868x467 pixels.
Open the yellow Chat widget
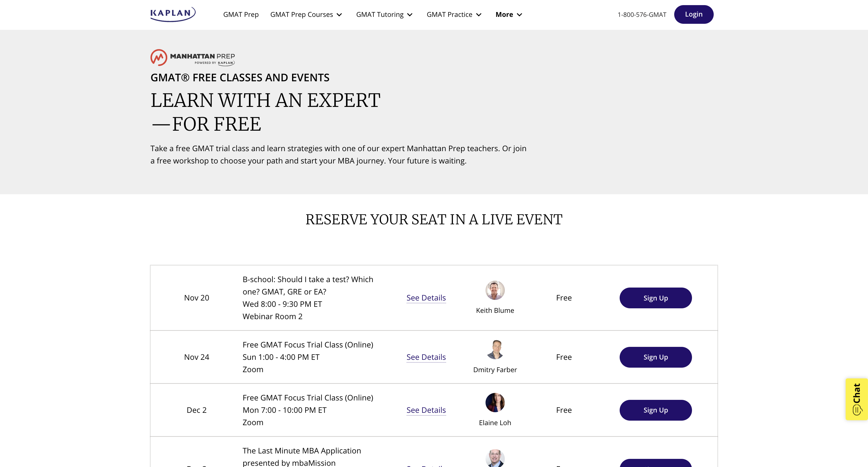coord(857,399)
